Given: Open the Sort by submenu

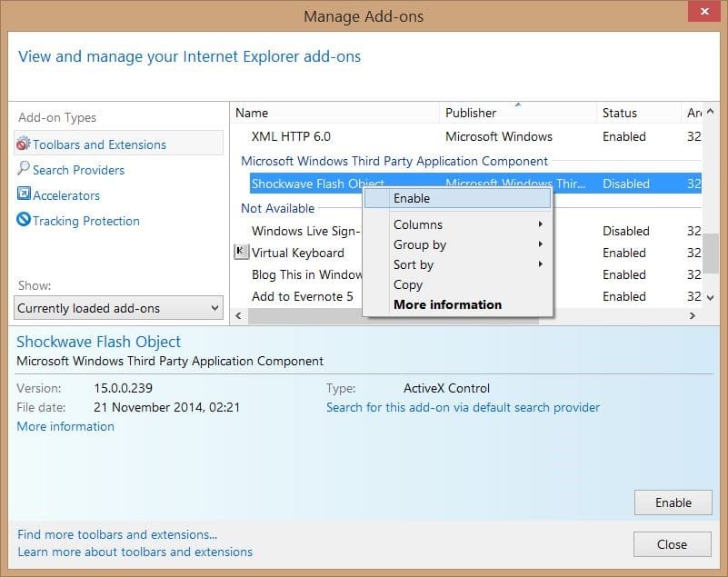Looking at the screenshot, I should [457, 264].
